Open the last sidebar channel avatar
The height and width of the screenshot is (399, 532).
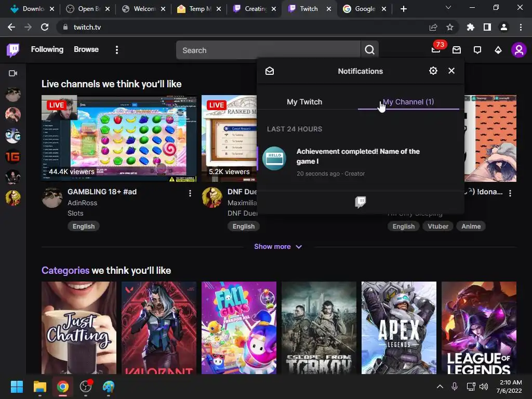coord(13,198)
